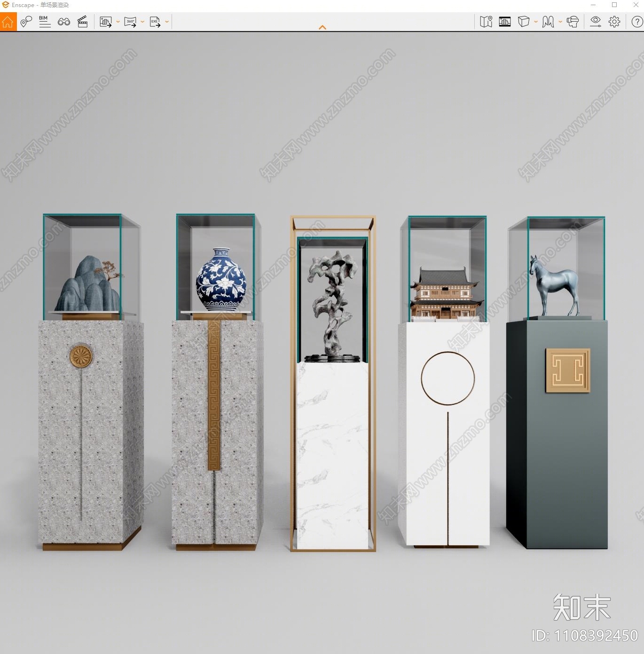Click the cube view mode icon

[524, 22]
